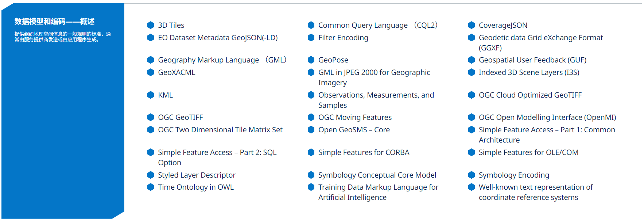Open the Geography Markup Language (GML) entry
The width and height of the screenshot is (644, 220).
pos(222,60)
